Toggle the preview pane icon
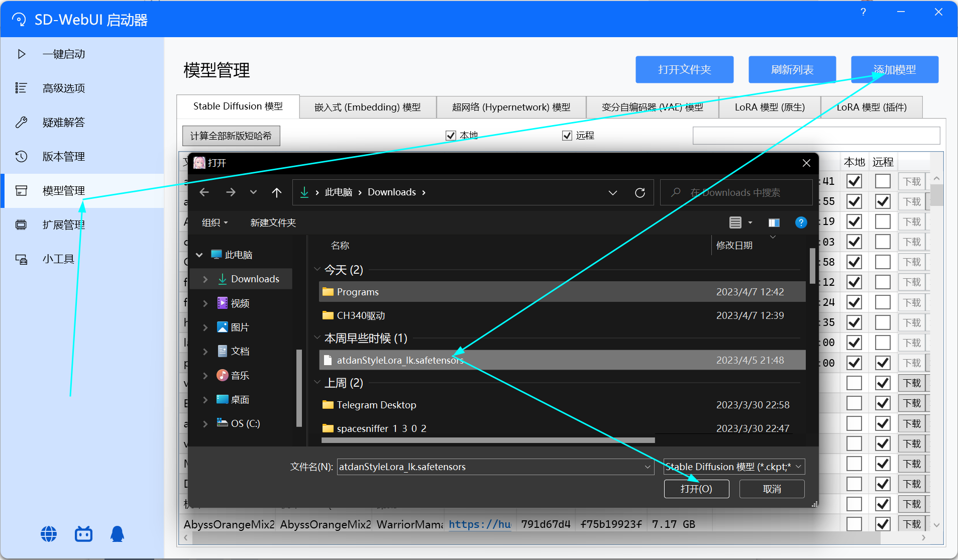This screenshot has width=958, height=560. point(774,222)
